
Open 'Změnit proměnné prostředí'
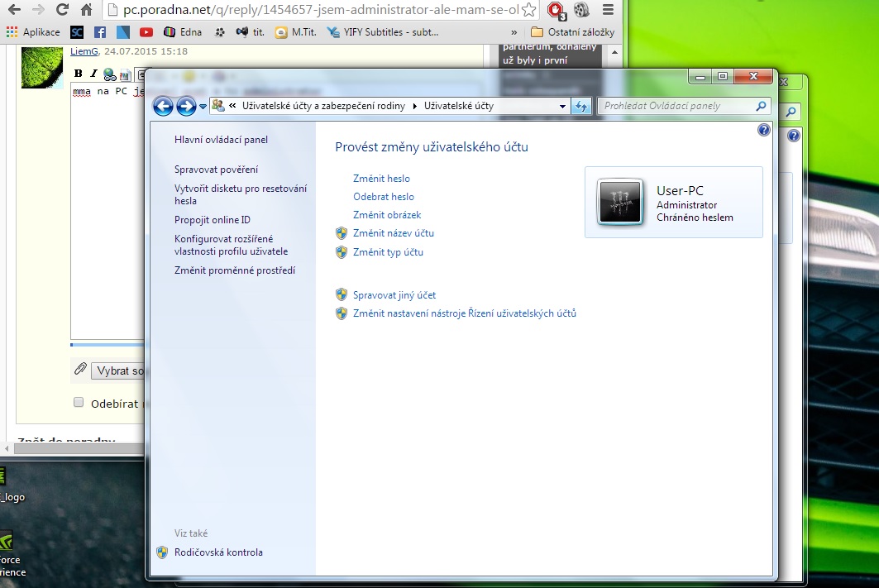click(234, 270)
